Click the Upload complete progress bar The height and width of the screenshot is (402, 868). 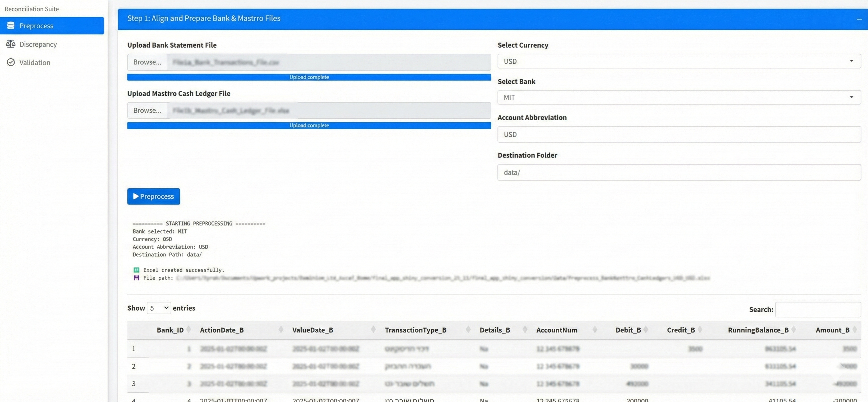click(x=309, y=77)
